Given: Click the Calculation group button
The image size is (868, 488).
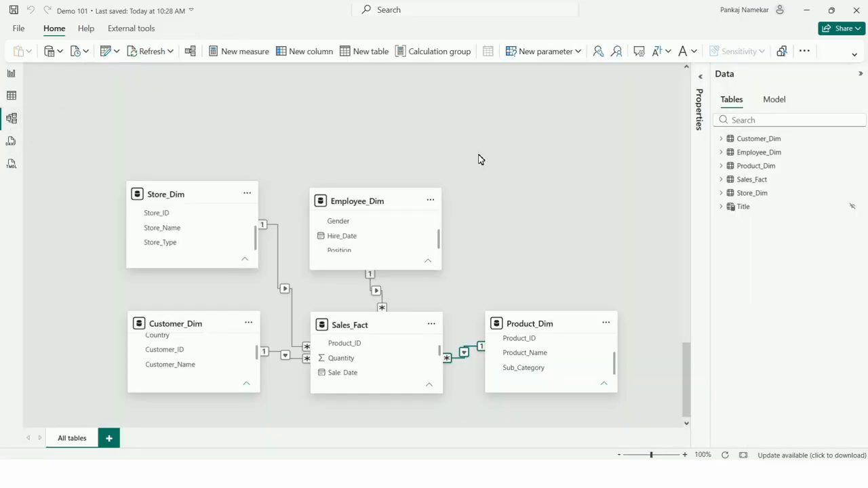Looking at the screenshot, I should coord(433,52).
